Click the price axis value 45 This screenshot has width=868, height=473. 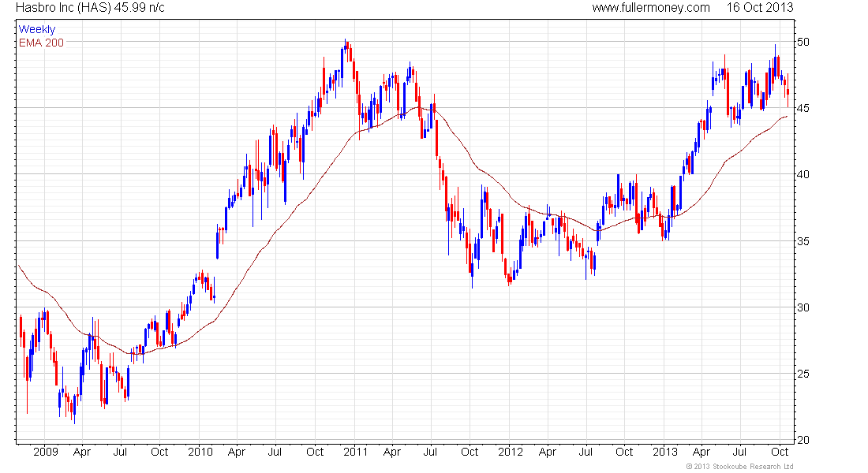coord(803,109)
